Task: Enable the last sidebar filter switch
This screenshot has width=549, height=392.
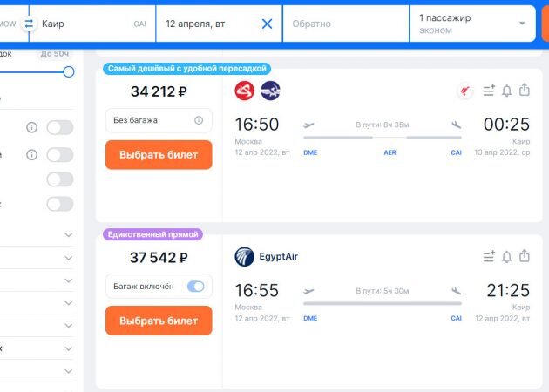Action: 60,204
